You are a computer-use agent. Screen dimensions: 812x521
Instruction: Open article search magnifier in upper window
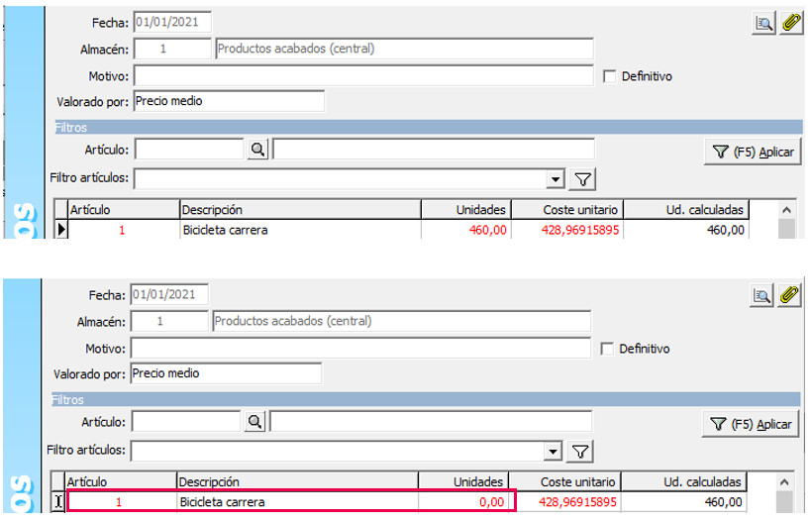(x=257, y=150)
